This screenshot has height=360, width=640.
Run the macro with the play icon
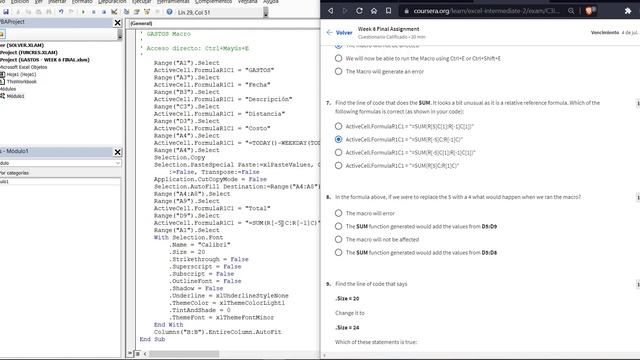click(x=83, y=12)
